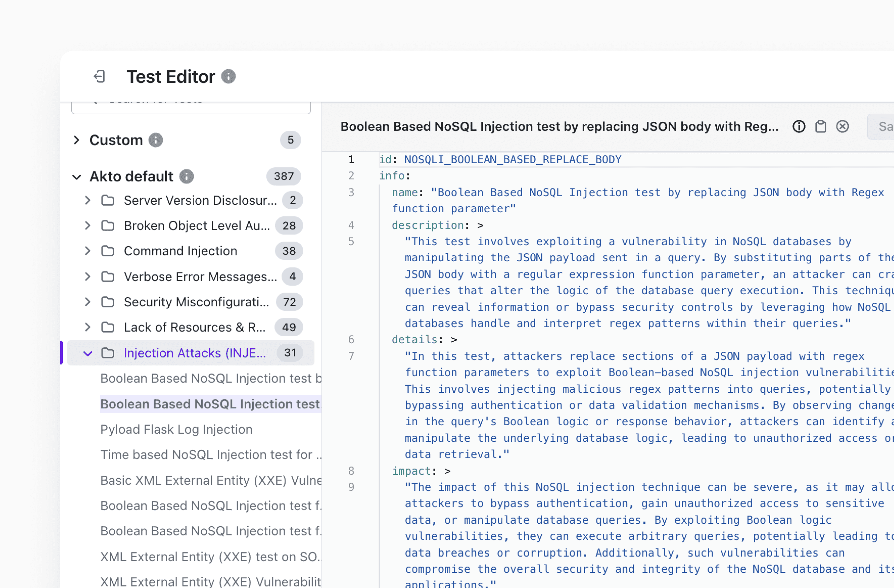This screenshot has height=588, width=894.
Task: Click the Save button in editor header
Action: (x=883, y=127)
